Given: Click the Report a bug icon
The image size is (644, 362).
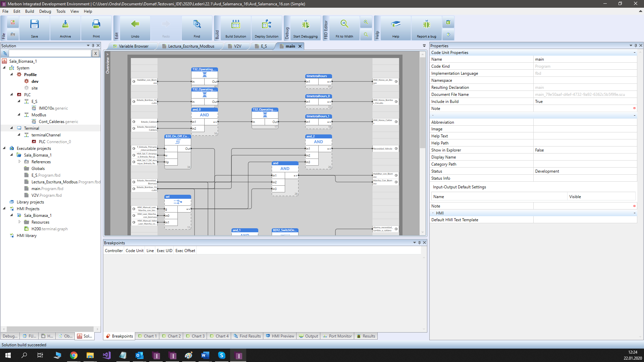Looking at the screenshot, I should pos(426,24).
